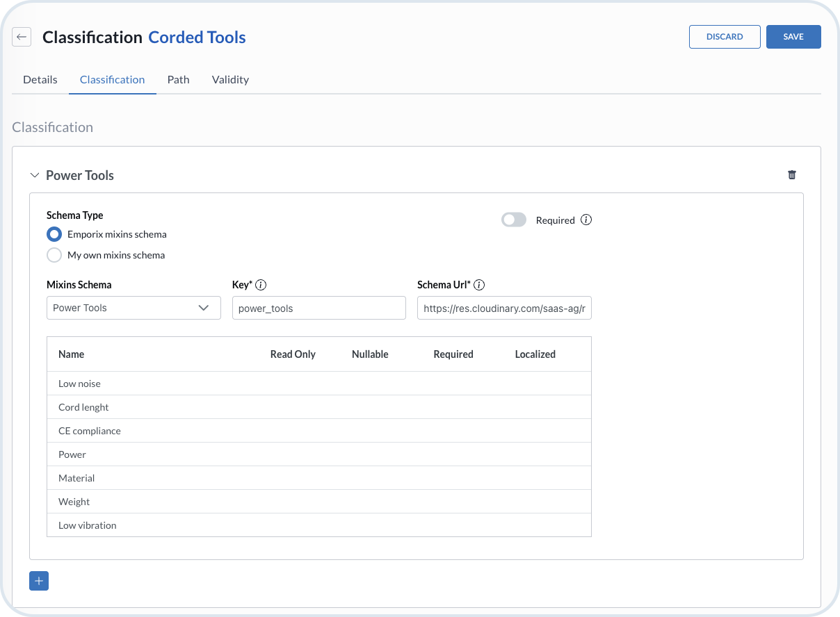The height and width of the screenshot is (617, 840).
Task: Switch to the Details tab
Action: (x=40, y=79)
